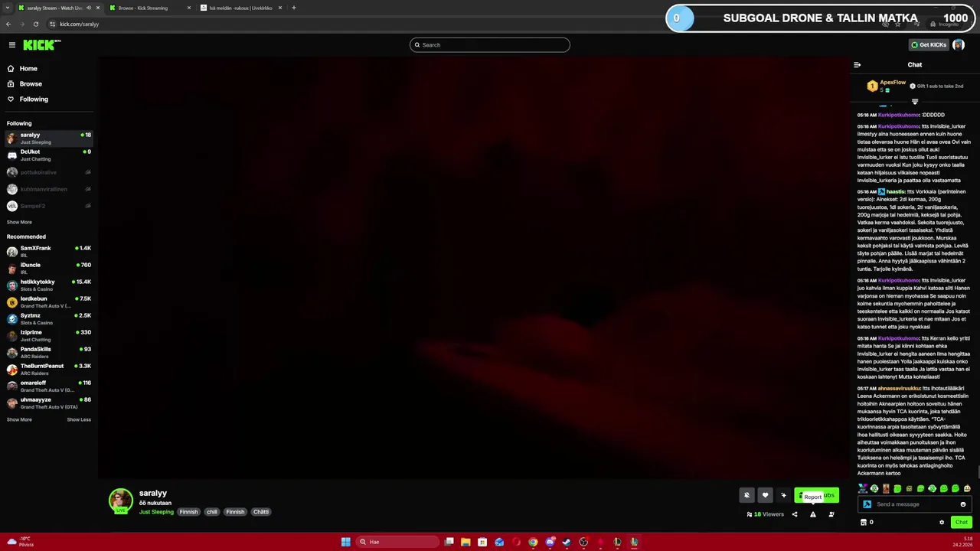Open saralyy channel in Following list
The height and width of the screenshot is (551, 980).
click(x=48, y=139)
